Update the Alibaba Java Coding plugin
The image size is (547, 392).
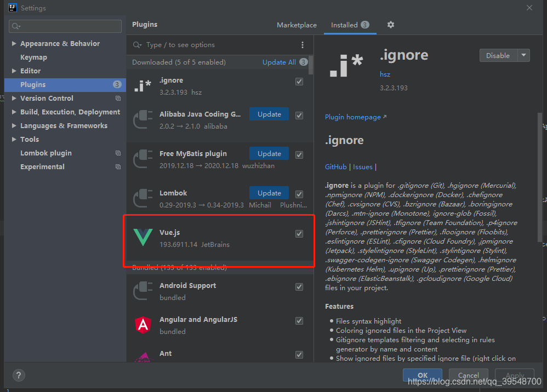269,114
